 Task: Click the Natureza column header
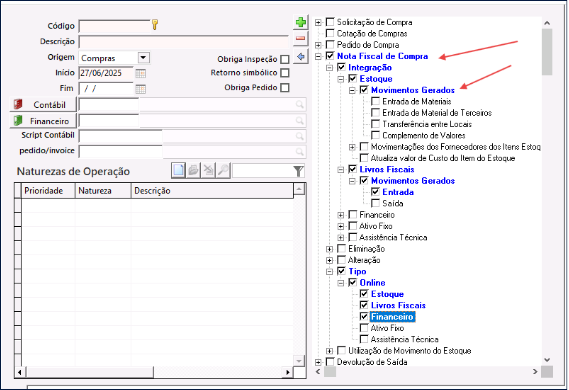pos(103,190)
